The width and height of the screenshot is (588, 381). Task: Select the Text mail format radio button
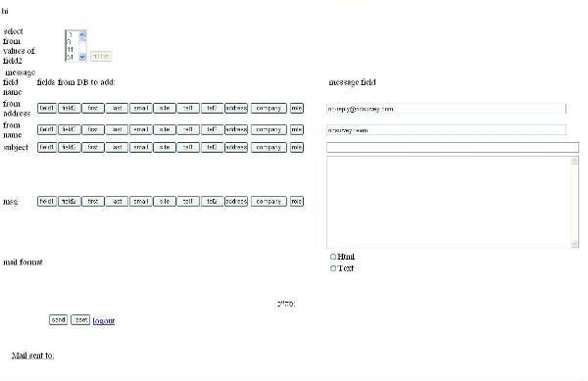[x=332, y=268]
